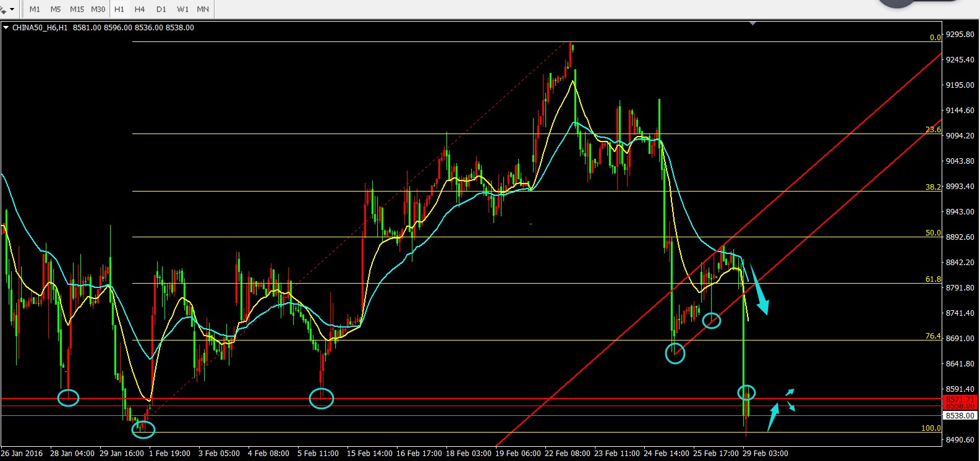
Task: Select the M5 timeframe button
Action: (56, 9)
